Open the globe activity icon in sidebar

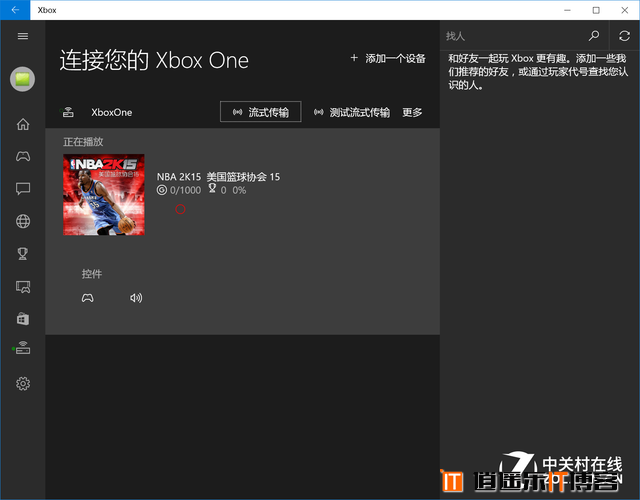click(x=23, y=221)
